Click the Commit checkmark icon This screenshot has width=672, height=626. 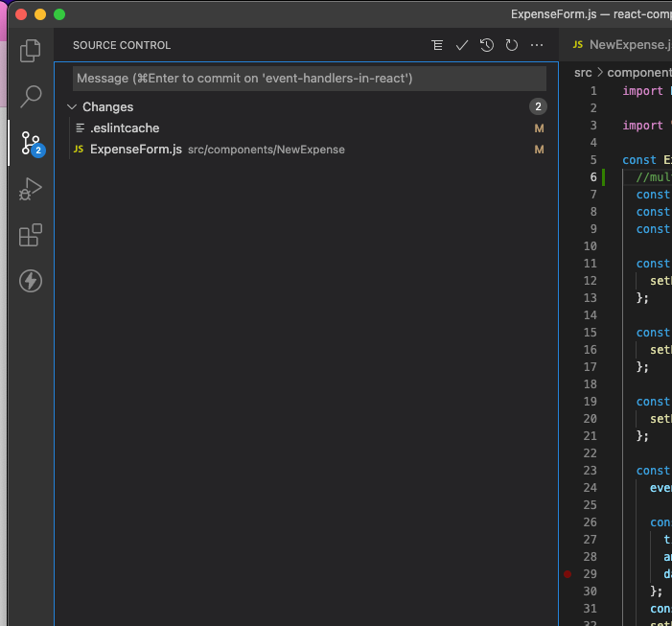461,45
